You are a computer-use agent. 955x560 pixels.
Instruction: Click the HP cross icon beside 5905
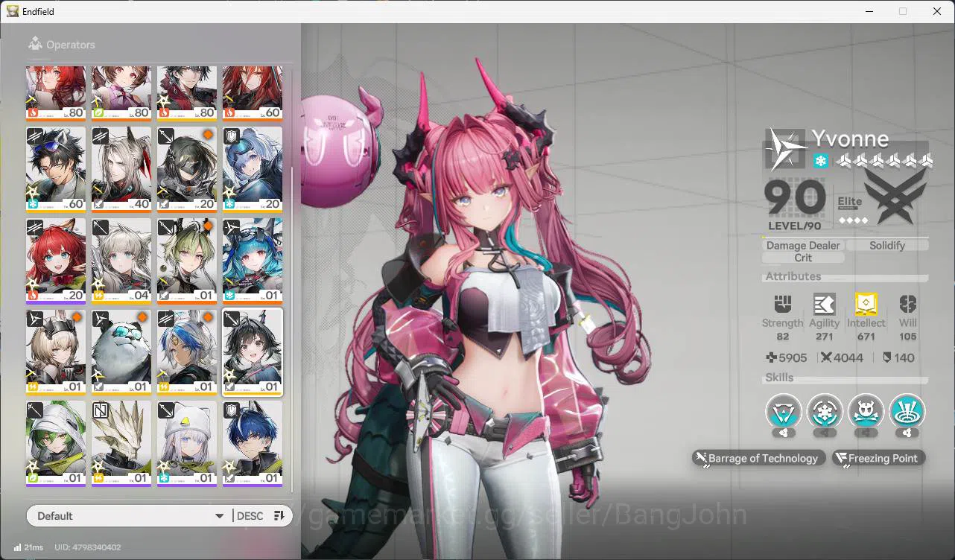coord(772,357)
